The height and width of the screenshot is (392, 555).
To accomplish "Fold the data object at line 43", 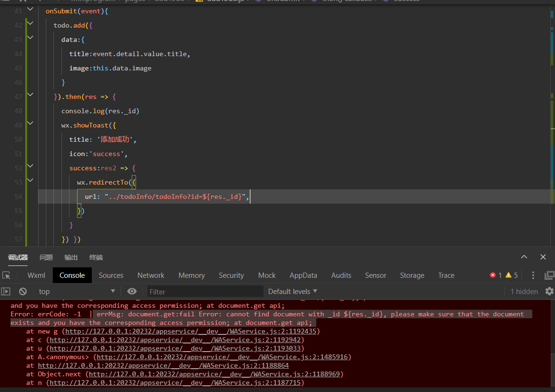I will click(x=30, y=37).
